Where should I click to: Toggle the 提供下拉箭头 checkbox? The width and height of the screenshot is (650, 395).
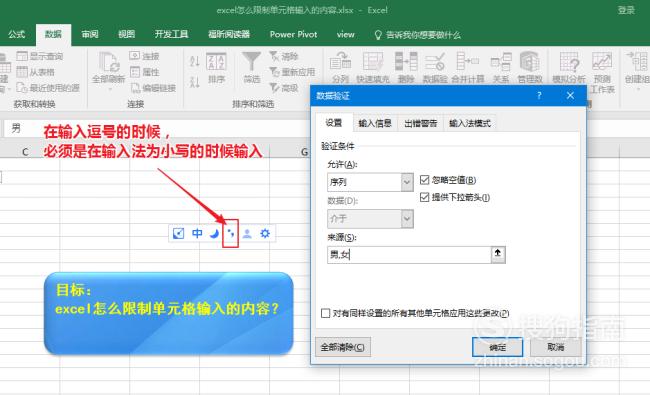[424, 197]
